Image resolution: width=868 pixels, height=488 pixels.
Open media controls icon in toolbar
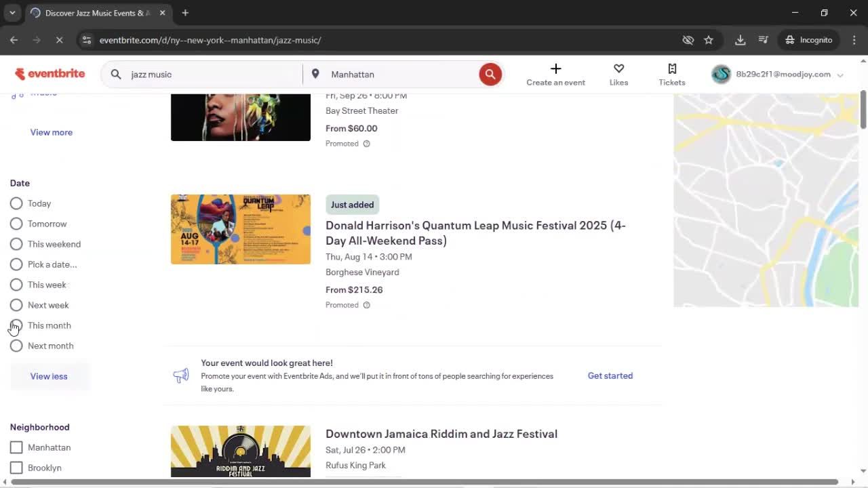pos(763,40)
